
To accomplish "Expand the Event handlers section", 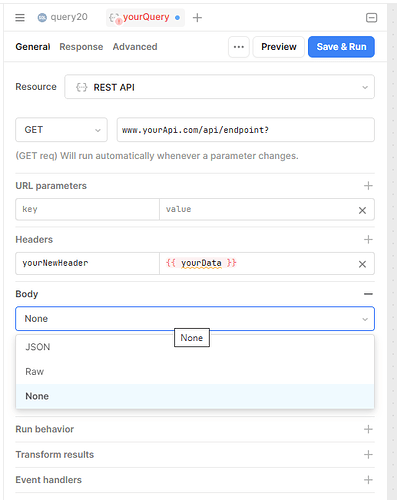I will pos(368,480).
